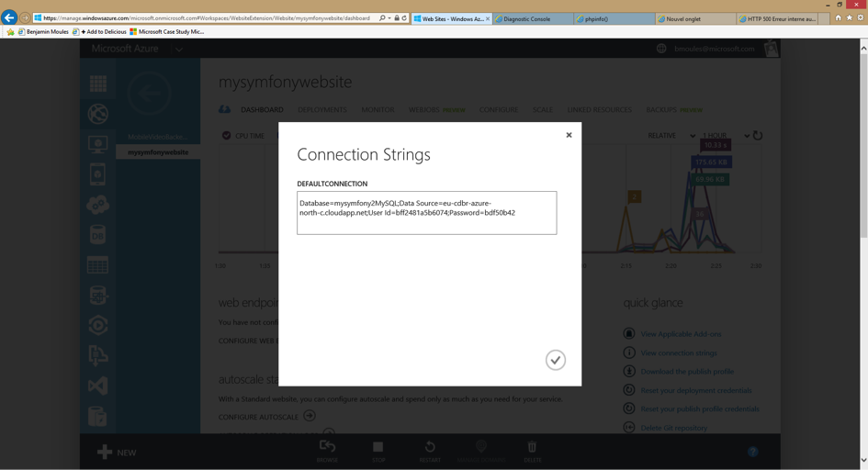Select the DefaultConnection string text box
The height and width of the screenshot is (470, 868).
[427, 213]
